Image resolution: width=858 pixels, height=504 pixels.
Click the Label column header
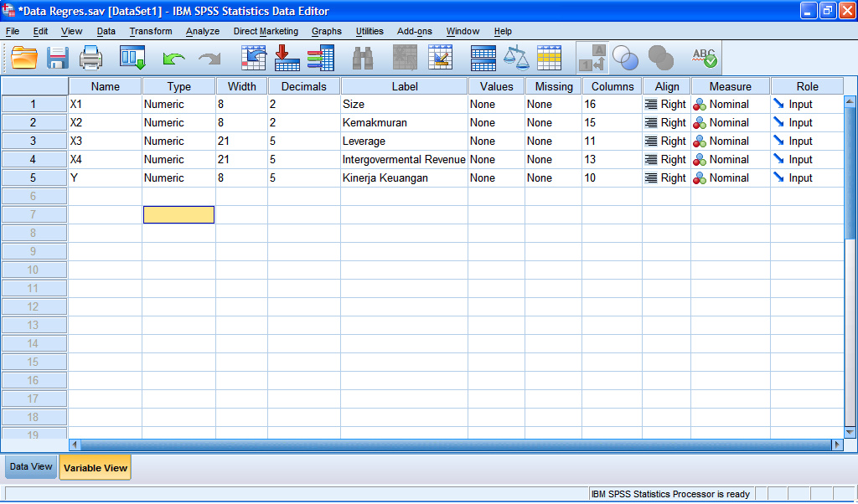405,86
